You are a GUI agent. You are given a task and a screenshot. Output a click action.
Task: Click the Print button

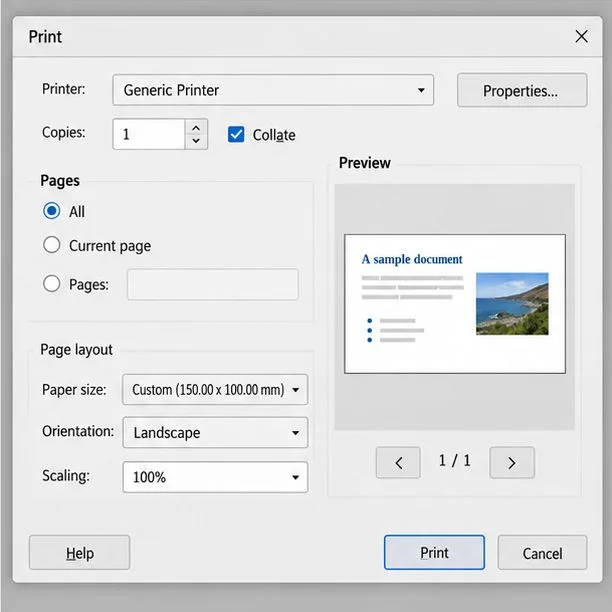(x=434, y=553)
